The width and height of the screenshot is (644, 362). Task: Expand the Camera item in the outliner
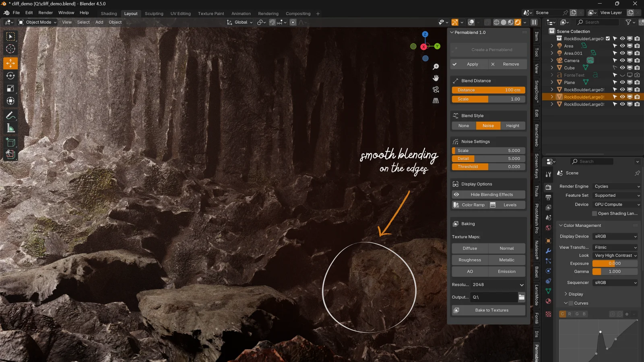pos(552,60)
